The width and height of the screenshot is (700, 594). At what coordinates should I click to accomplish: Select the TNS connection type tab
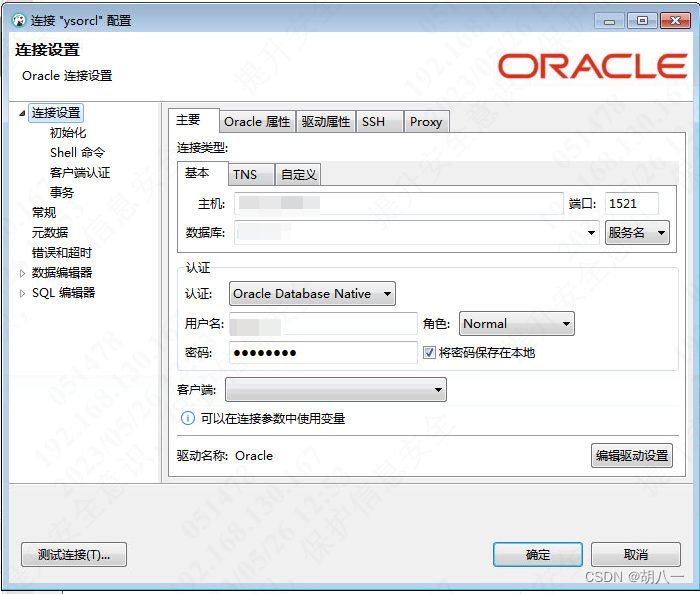tap(251, 174)
